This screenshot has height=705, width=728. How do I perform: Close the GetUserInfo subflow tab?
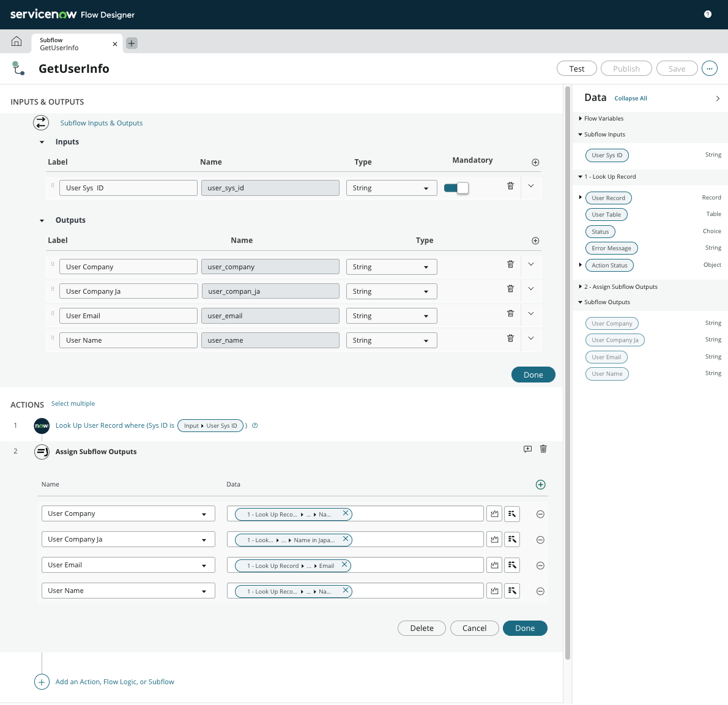point(114,44)
